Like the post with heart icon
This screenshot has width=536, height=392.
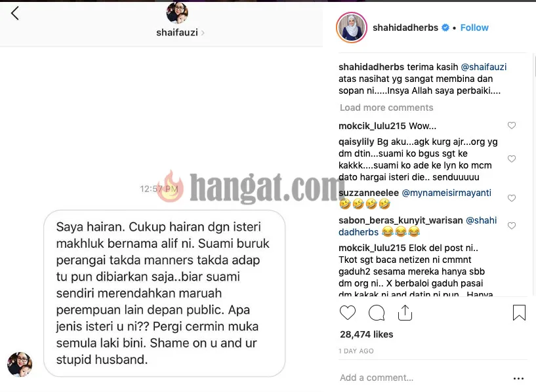click(348, 313)
